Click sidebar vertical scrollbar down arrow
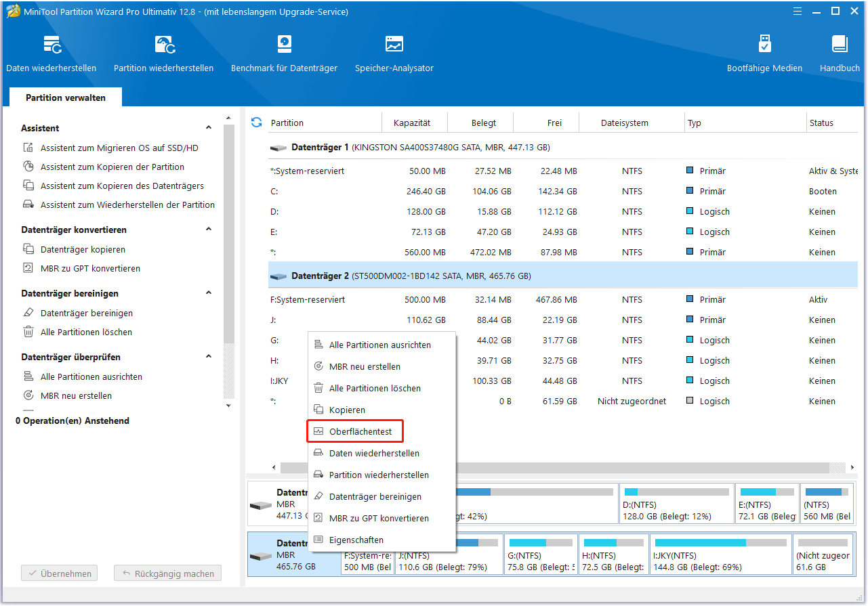The width and height of the screenshot is (868, 606). click(x=228, y=406)
